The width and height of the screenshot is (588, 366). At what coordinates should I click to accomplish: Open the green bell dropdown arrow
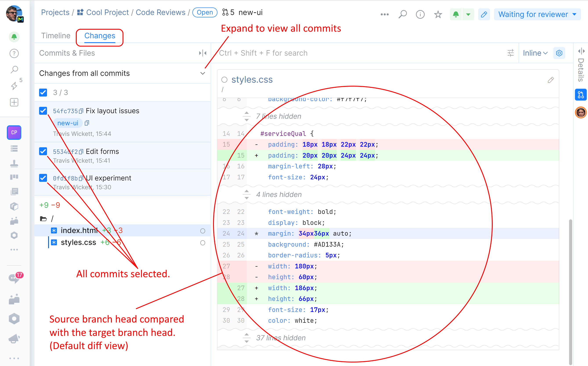[x=468, y=14]
